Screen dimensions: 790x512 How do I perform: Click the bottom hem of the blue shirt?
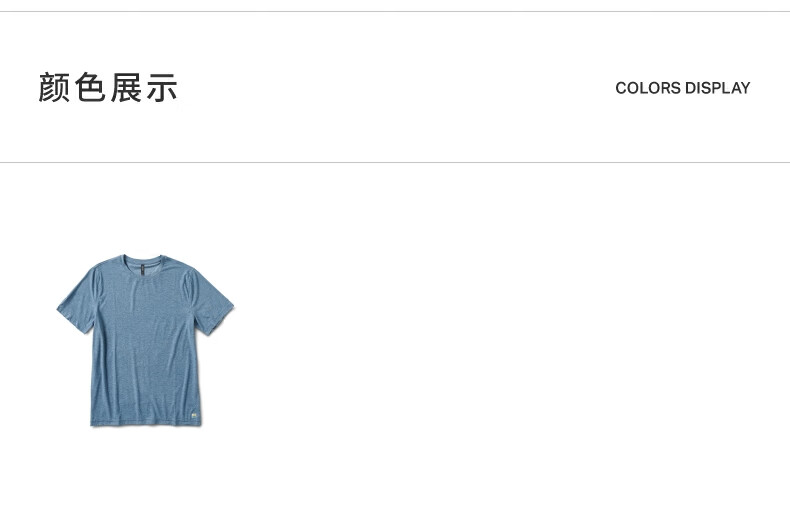pyautogui.click(x=146, y=423)
